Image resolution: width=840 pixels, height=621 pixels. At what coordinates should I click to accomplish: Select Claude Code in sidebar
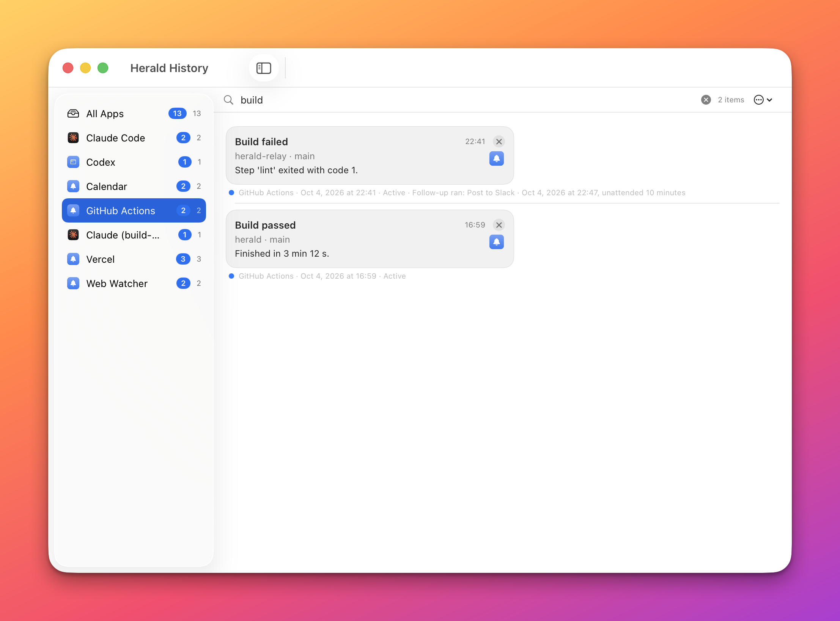(x=134, y=138)
